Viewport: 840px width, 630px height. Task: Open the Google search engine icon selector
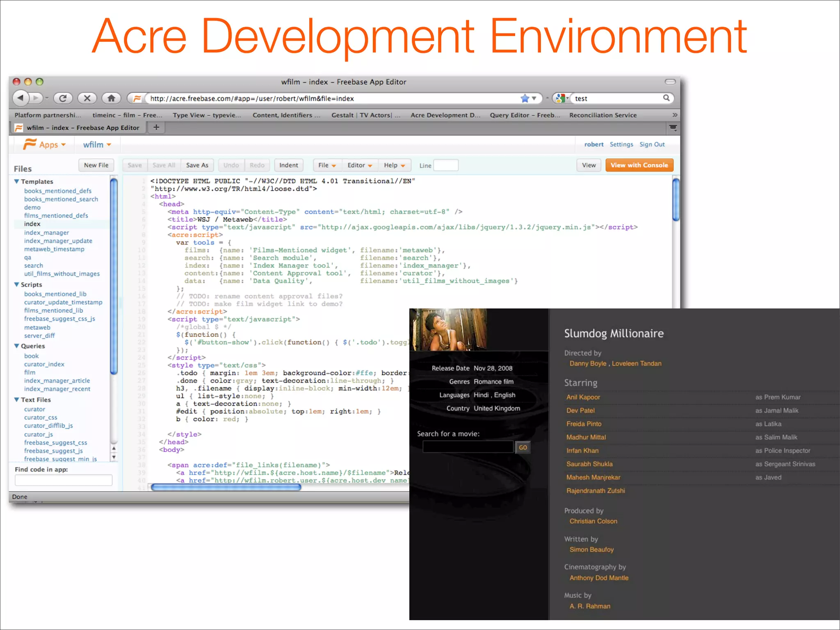pyautogui.click(x=562, y=98)
